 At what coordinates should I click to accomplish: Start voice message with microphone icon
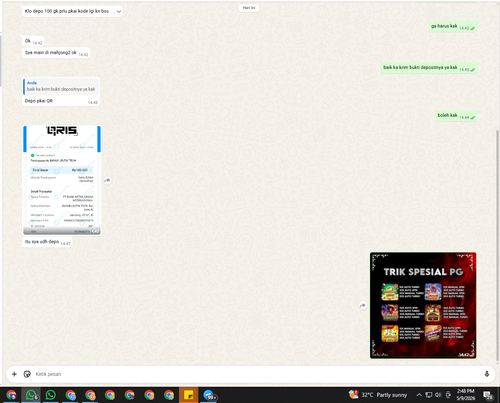pyautogui.click(x=487, y=374)
